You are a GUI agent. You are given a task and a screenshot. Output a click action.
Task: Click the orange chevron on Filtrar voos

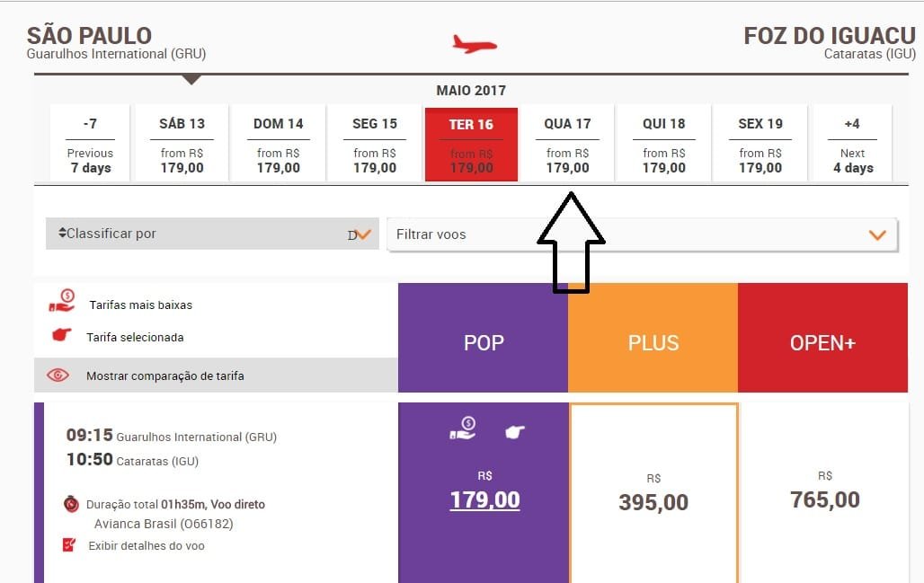click(x=877, y=235)
